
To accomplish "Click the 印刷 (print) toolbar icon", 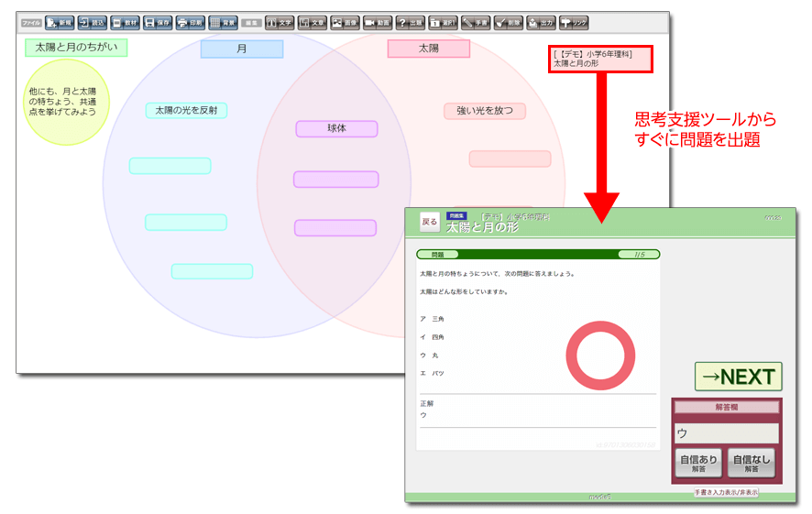I will click(190, 23).
